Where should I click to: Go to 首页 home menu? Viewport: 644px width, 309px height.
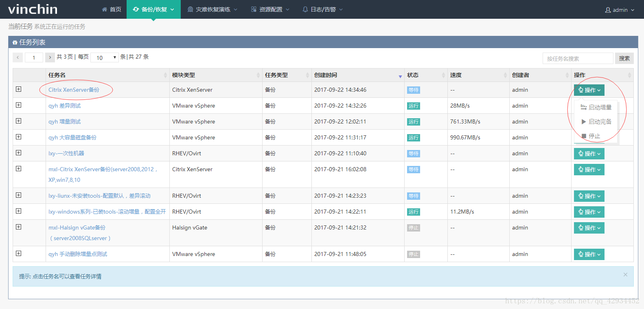(x=112, y=9)
